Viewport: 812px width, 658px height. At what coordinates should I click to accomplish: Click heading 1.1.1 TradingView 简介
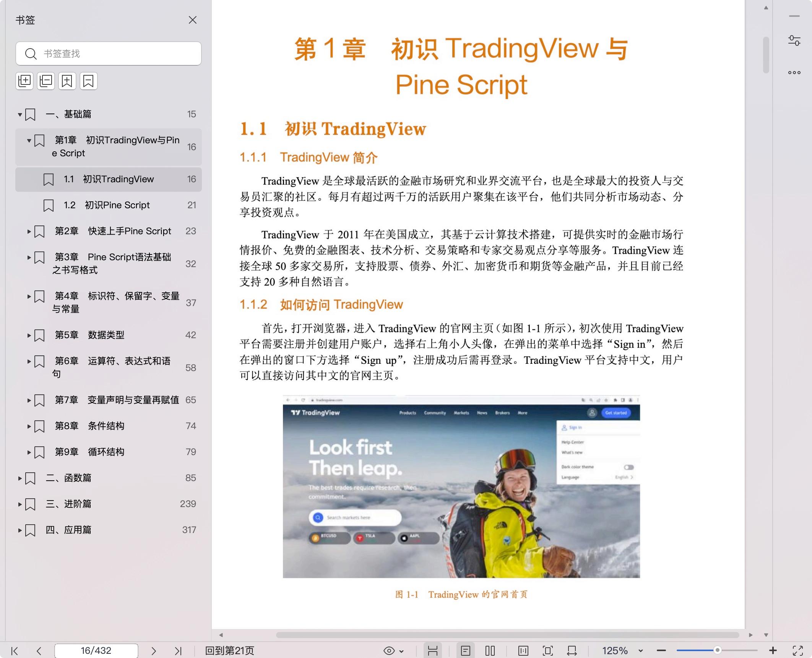click(309, 157)
